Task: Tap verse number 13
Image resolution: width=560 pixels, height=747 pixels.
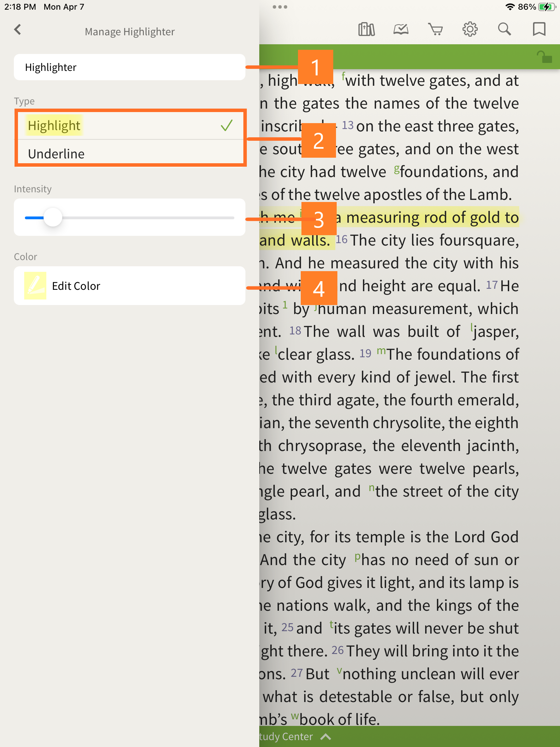Action: [348, 125]
